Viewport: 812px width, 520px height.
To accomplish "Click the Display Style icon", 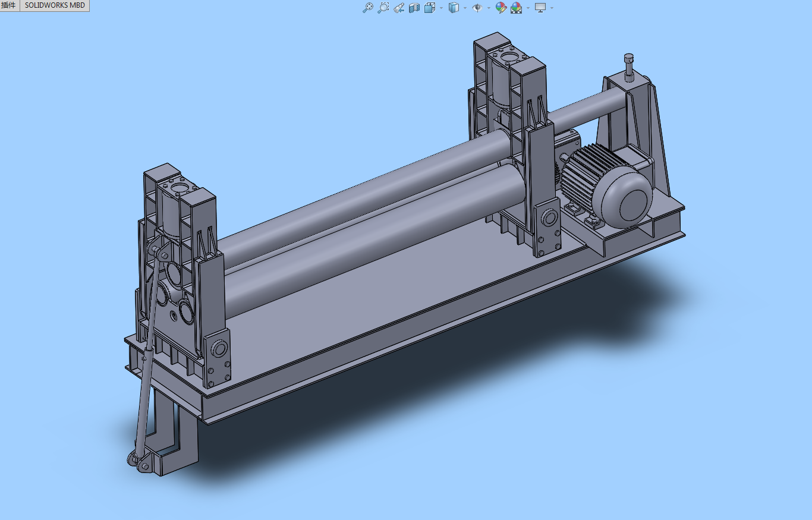I will point(454,8).
